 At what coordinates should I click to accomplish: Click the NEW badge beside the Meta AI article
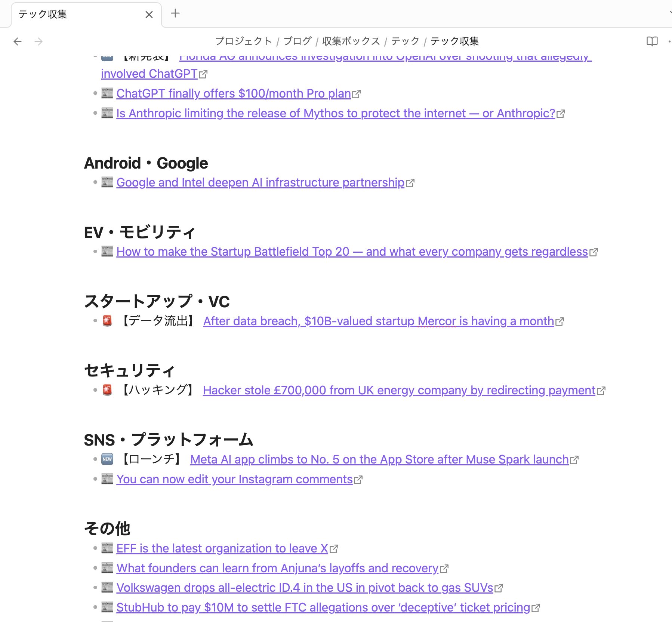pyautogui.click(x=107, y=459)
